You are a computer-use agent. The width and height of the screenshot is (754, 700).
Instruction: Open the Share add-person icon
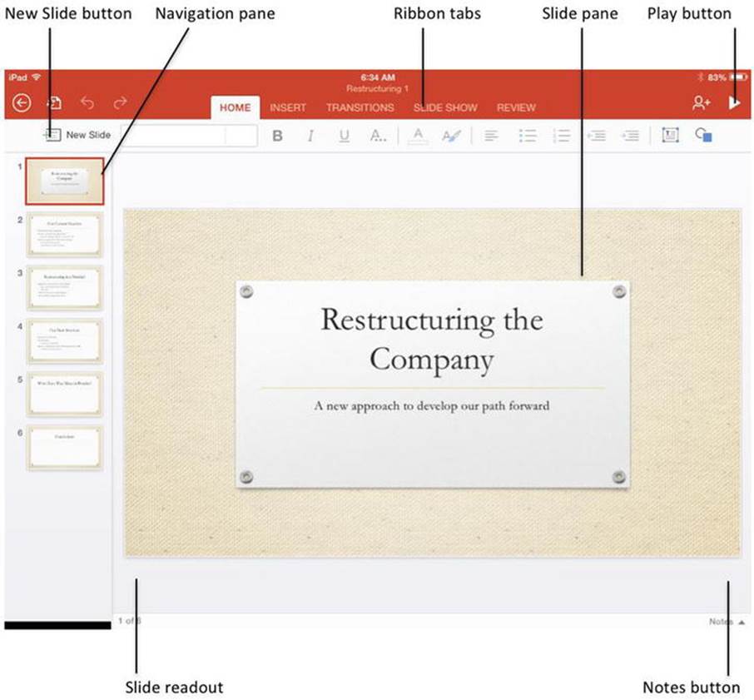pos(701,103)
